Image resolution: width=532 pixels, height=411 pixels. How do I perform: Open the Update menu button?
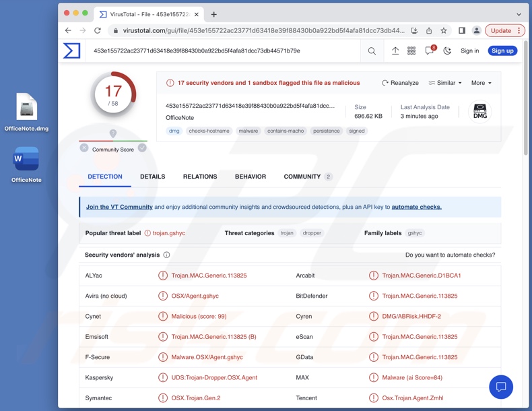pyautogui.click(x=505, y=30)
